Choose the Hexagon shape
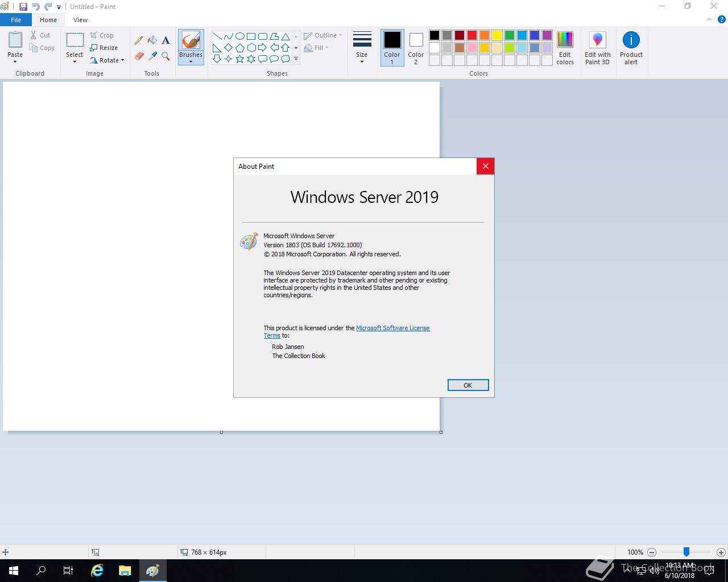This screenshot has height=582, width=728. (251, 48)
